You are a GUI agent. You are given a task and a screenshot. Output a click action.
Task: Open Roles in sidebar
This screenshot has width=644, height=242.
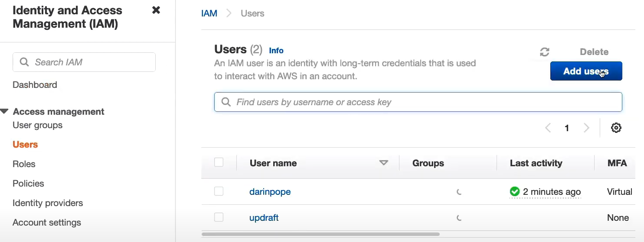click(24, 164)
